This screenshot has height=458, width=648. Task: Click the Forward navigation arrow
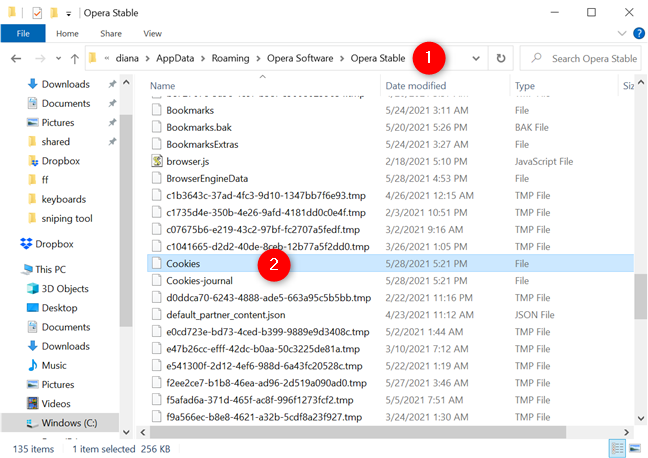pos(40,58)
